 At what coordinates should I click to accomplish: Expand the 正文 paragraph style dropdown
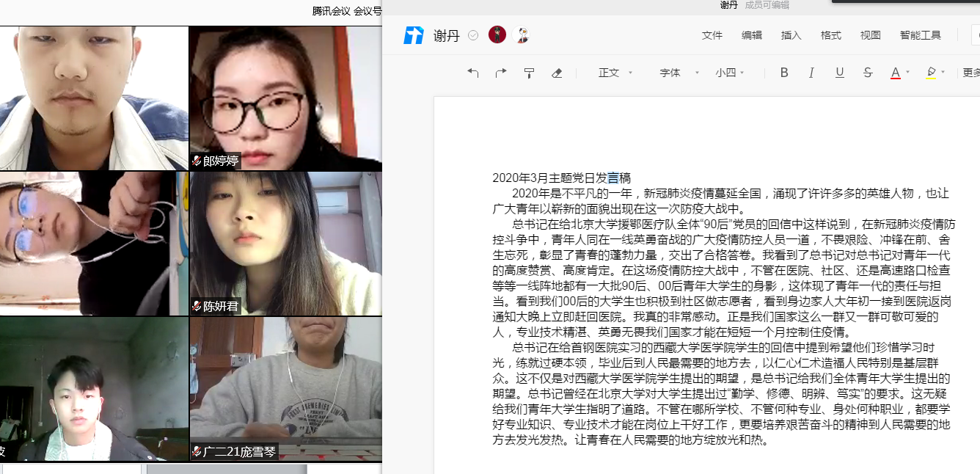[615, 73]
